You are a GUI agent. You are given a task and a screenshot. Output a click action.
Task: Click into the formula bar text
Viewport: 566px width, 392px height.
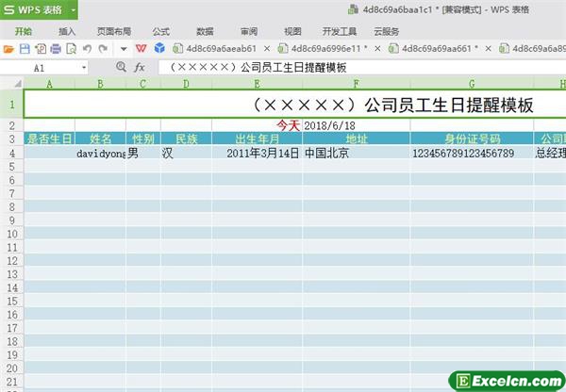click(x=361, y=68)
